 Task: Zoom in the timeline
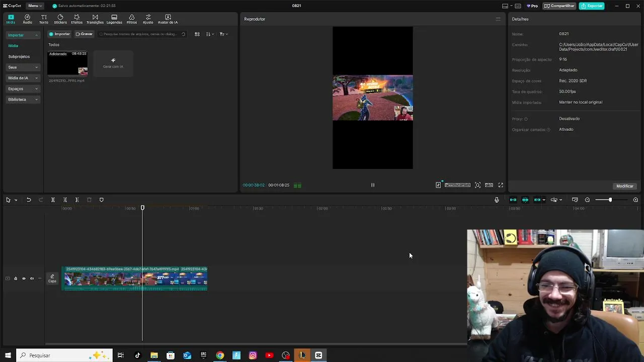(x=635, y=200)
